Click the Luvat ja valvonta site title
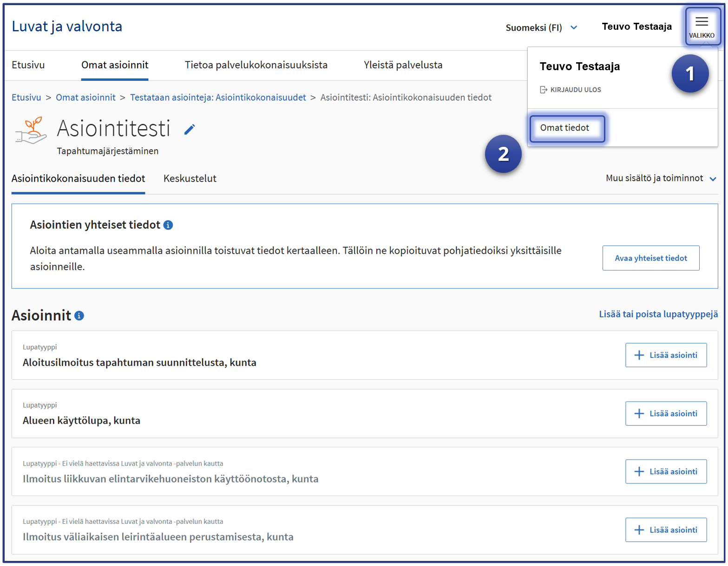 (67, 26)
